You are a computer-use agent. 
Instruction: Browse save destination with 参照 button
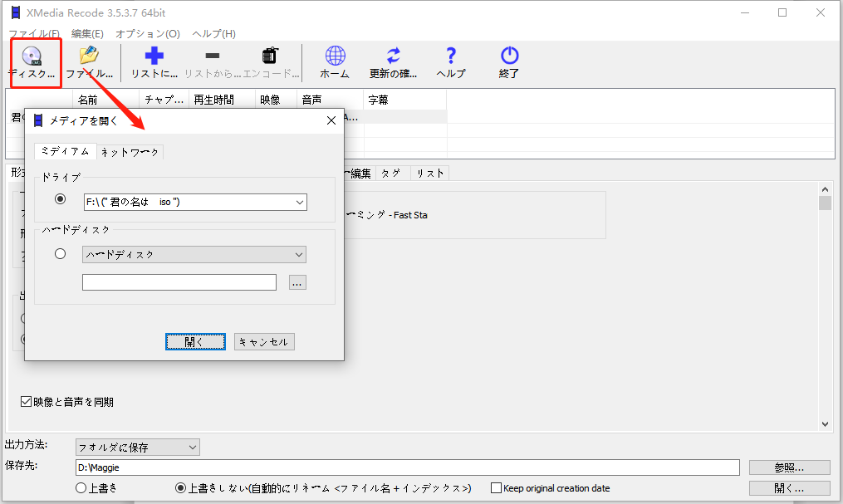tap(787, 467)
